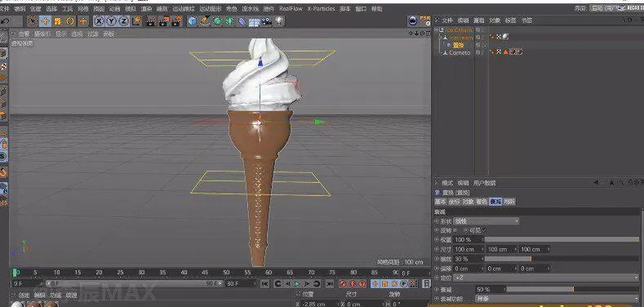The height and width of the screenshot is (307, 644).
Task: Select the Icecream object in tree
Action: [461, 38]
